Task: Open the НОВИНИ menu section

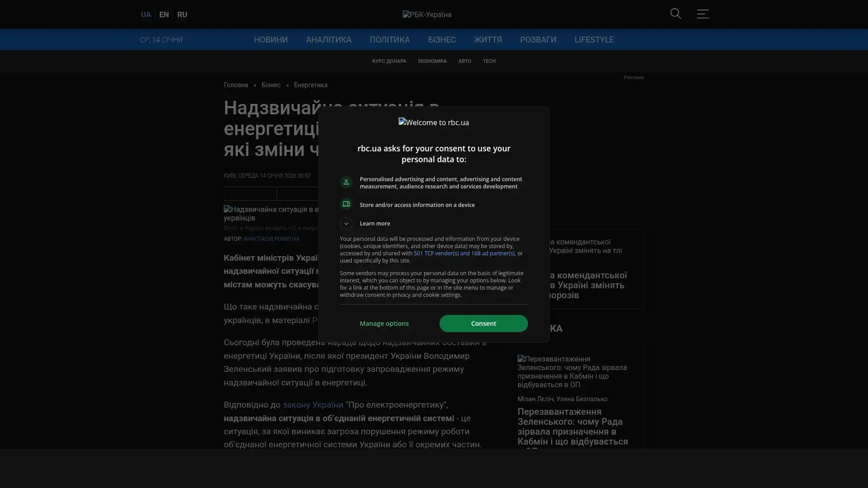Action: click(270, 40)
